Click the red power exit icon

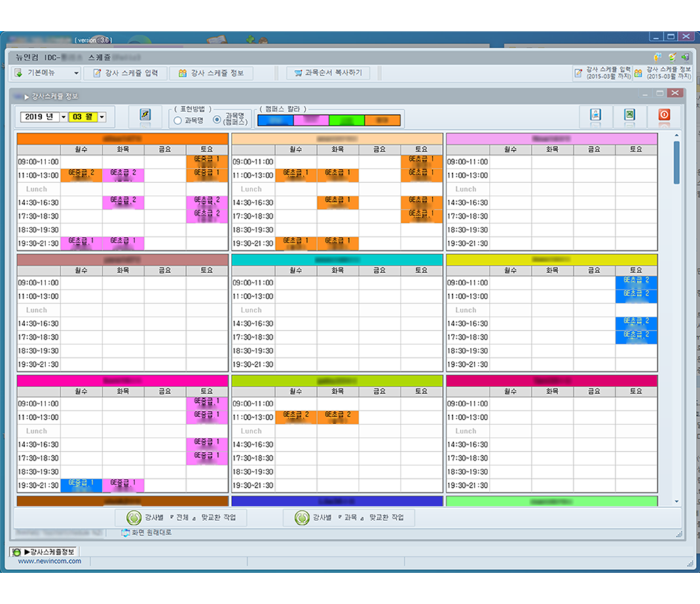point(664,115)
